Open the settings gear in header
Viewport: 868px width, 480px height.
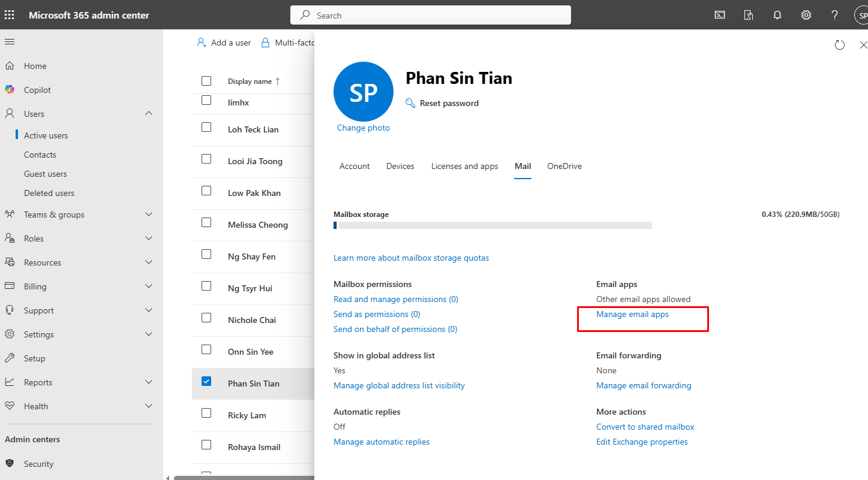pyautogui.click(x=806, y=15)
